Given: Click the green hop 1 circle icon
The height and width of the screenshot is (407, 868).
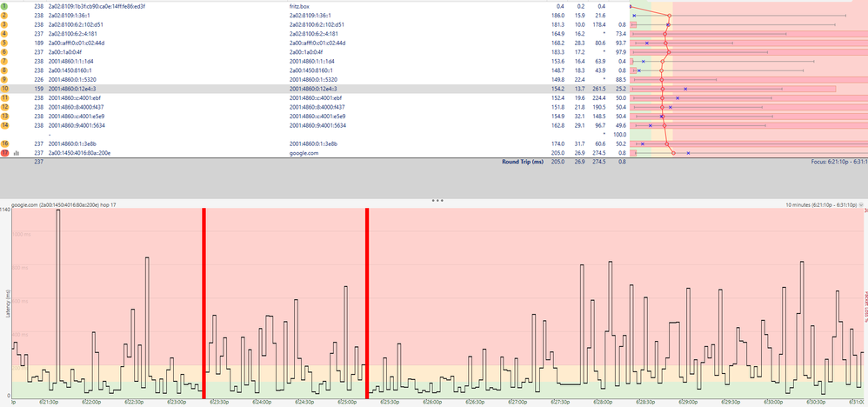Looking at the screenshot, I should [4, 6].
